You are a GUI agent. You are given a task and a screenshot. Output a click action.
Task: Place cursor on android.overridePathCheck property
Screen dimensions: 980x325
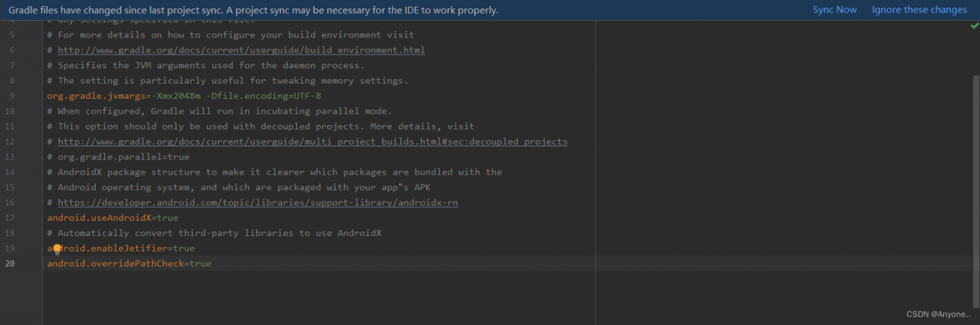[x=115, y=264]
